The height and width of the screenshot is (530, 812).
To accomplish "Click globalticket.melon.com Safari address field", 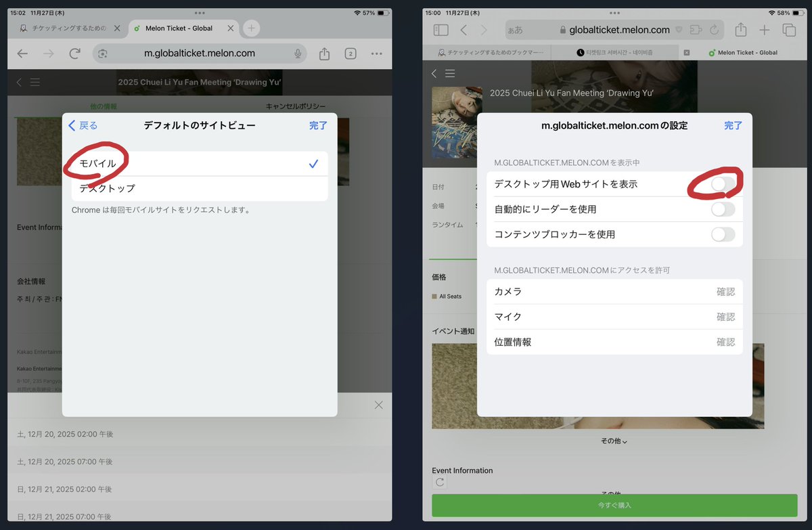I will tap(614, 30).
